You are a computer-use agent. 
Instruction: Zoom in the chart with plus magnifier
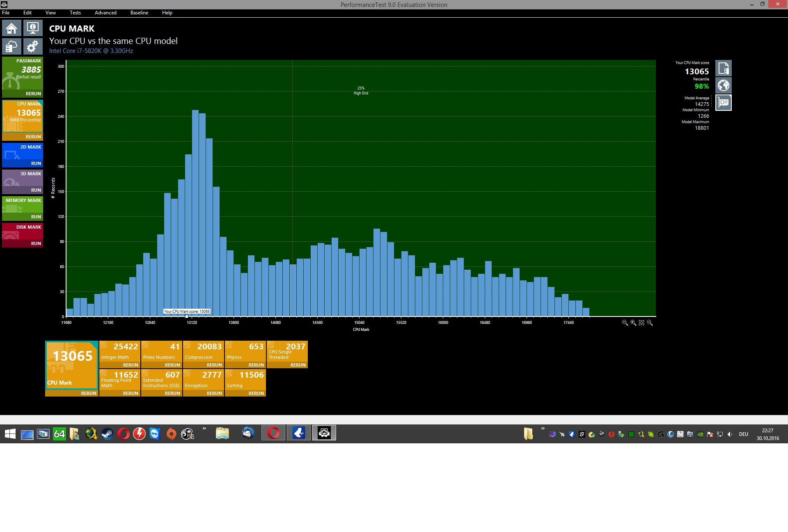tap(633, 323)
